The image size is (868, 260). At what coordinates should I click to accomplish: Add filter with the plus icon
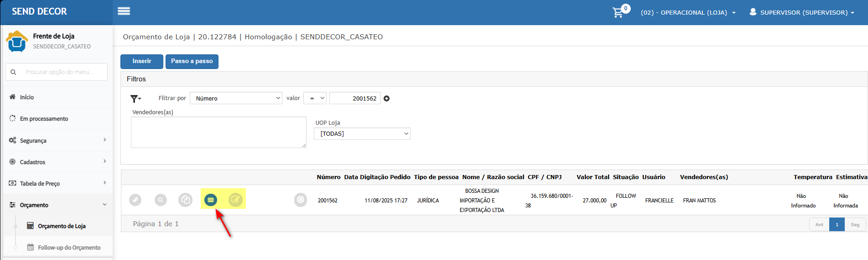pos(387,99)
